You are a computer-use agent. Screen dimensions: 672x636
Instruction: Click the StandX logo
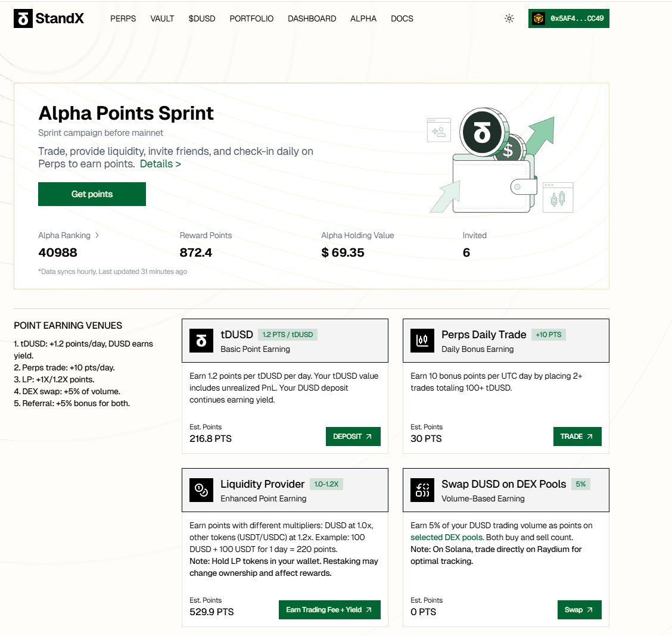49,18
